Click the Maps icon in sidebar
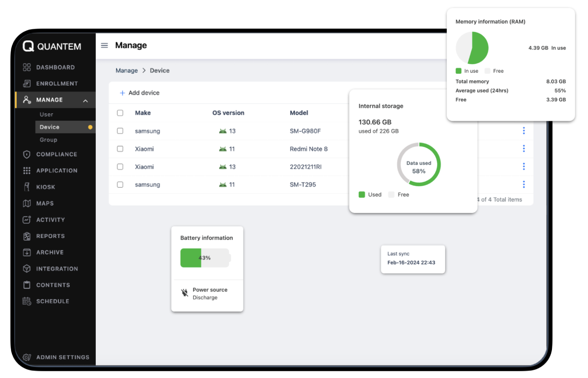The image size is (588, 378). coord(27,203)
